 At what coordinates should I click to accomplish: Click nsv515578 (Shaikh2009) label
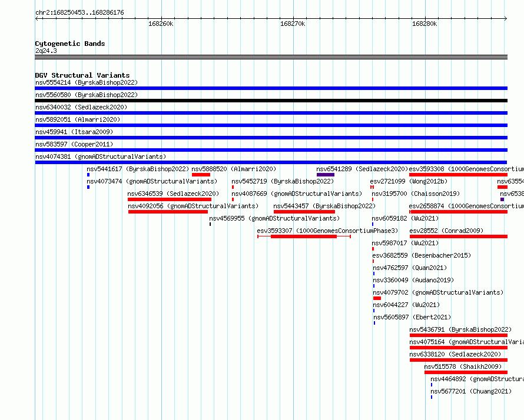463,366
